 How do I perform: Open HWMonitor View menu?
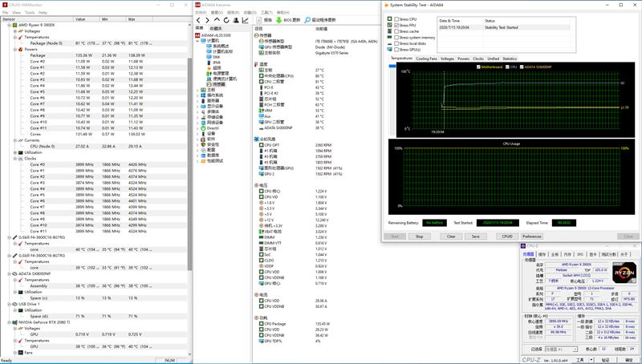click(16, 13)
